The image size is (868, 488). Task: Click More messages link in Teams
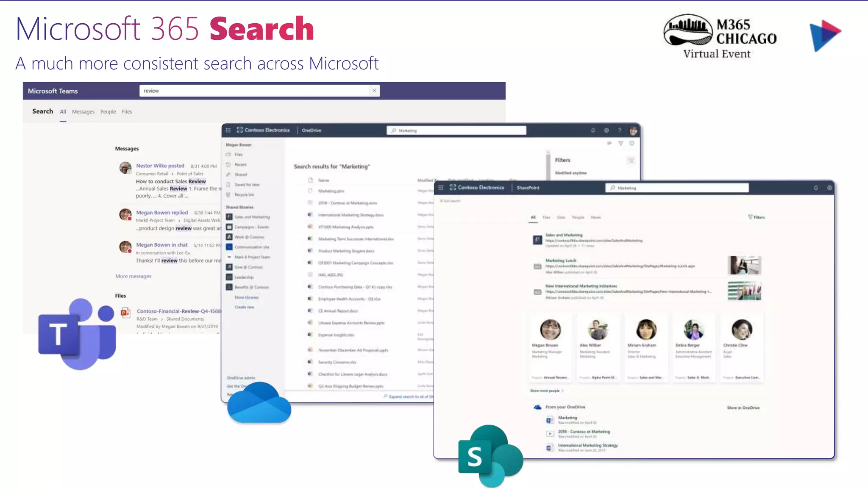click(133, 276)
